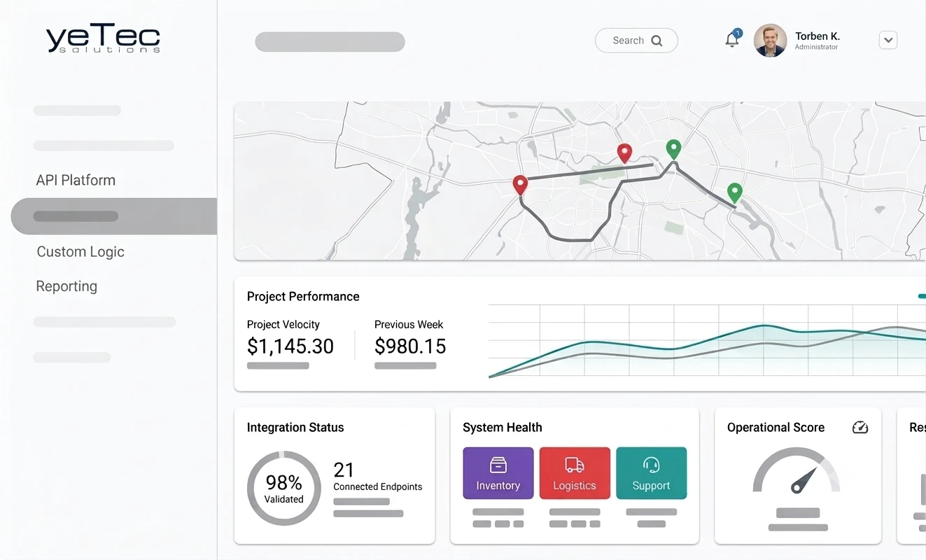
Task: Open the Reporting sidebar item
Action: (x=66, y=286)
